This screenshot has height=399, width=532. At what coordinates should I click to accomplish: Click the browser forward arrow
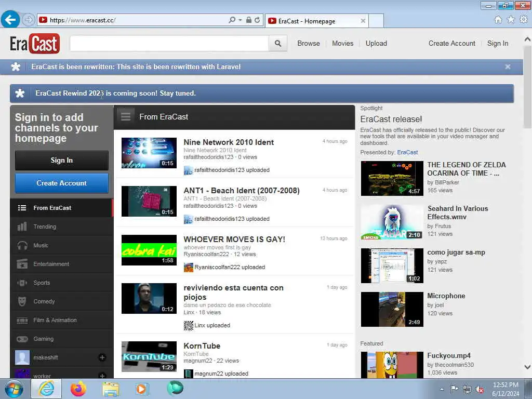pyautogui.click(x=29, y=20)
